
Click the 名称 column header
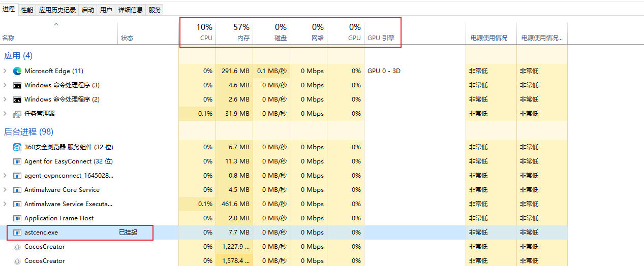click(8, 38)
